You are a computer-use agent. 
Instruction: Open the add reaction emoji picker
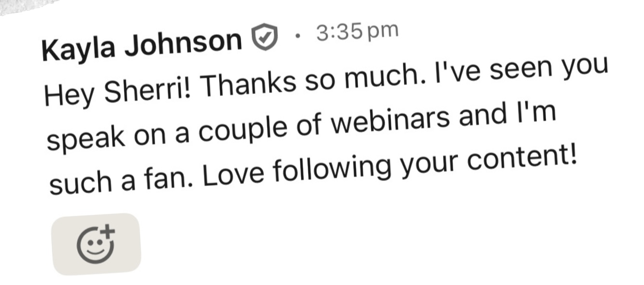coord(96,244)
